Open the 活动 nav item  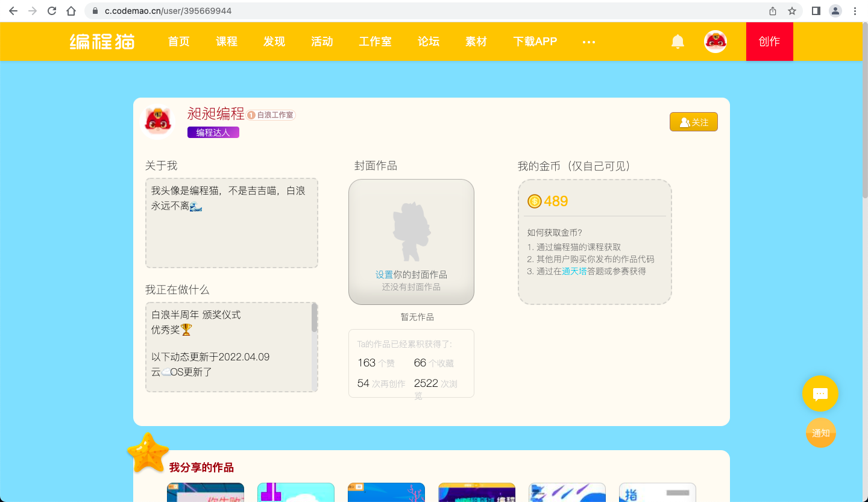click(x=322, y=42)
